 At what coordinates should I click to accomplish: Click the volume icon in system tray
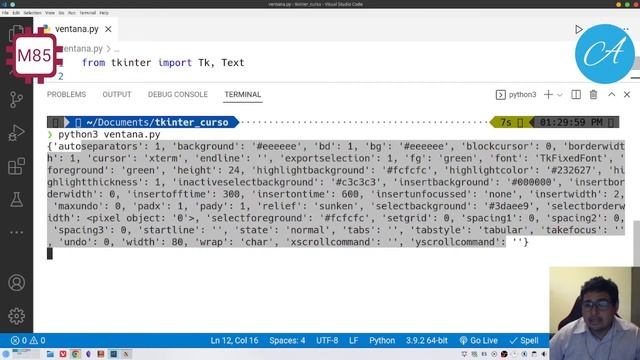544,354
